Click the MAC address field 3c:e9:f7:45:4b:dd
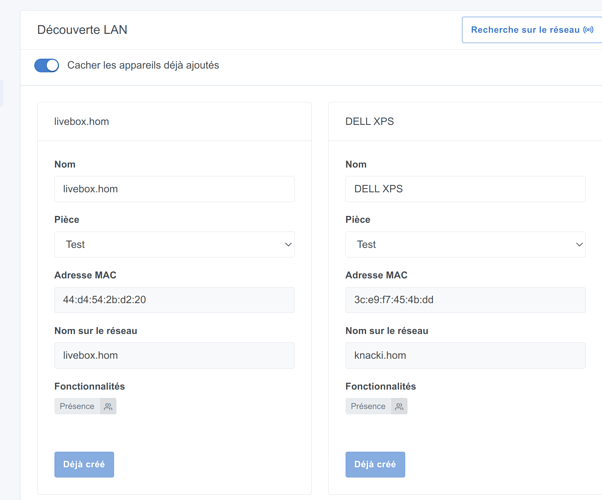The width and height of the screenshot is (602, 500). (465, 300)
